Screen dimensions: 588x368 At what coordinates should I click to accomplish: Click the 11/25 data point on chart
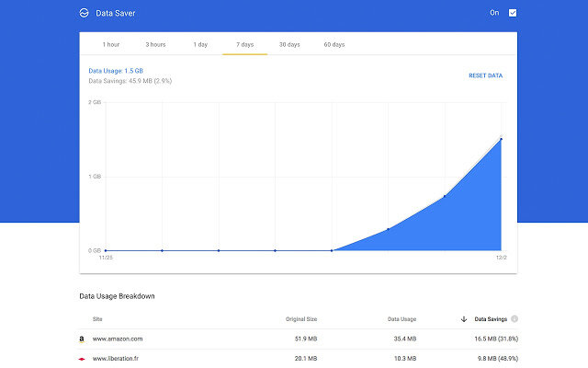click(x=106, y=250)
